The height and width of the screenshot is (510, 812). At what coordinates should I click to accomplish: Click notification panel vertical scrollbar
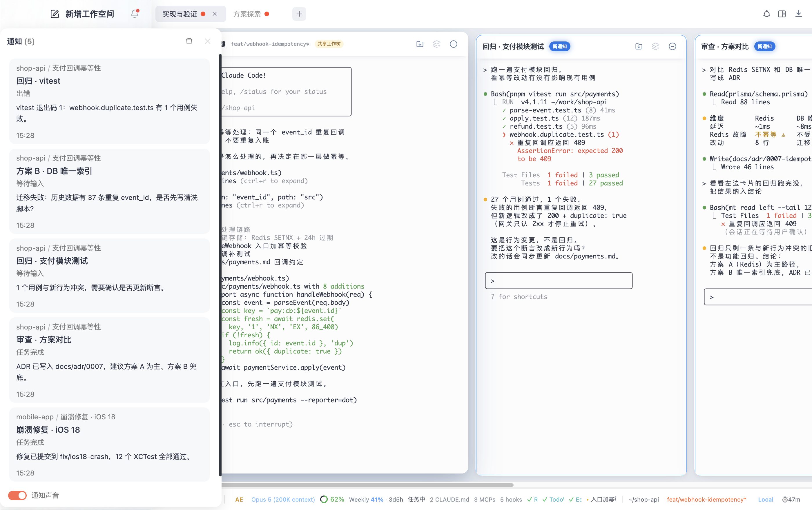coord(220,265)
